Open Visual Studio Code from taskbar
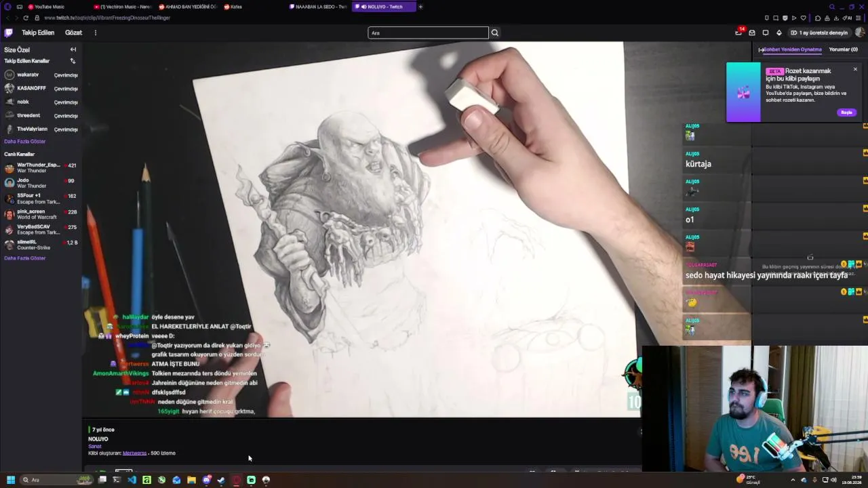Screen dimensions: 868x488 [x=132, y=480]
